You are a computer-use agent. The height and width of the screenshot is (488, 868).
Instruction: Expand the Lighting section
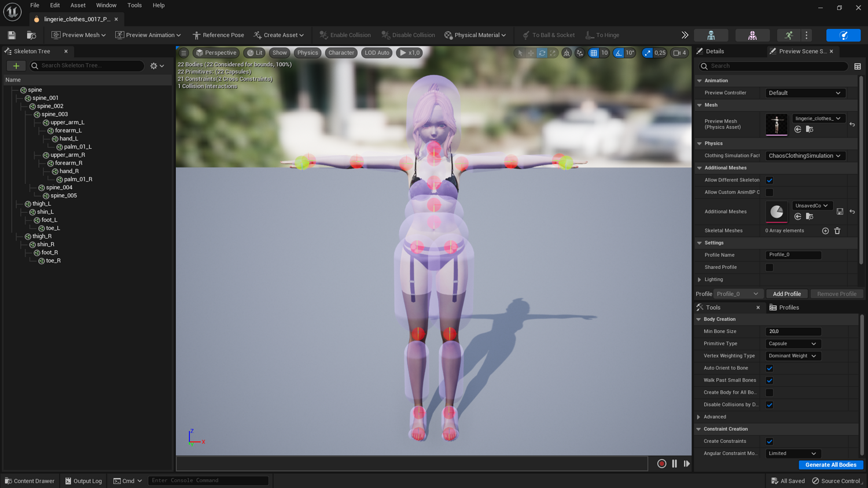pos(700,280)
